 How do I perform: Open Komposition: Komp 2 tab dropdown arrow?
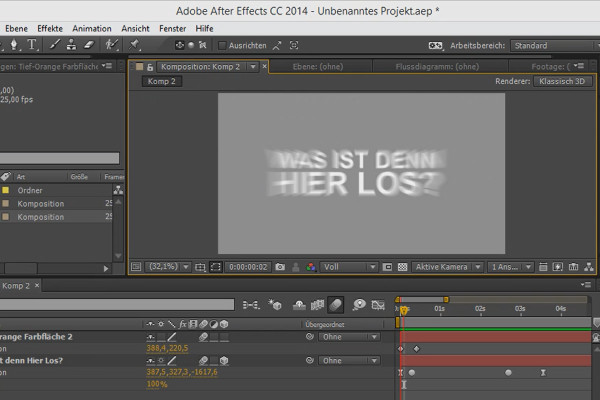[x=253, y=67]
